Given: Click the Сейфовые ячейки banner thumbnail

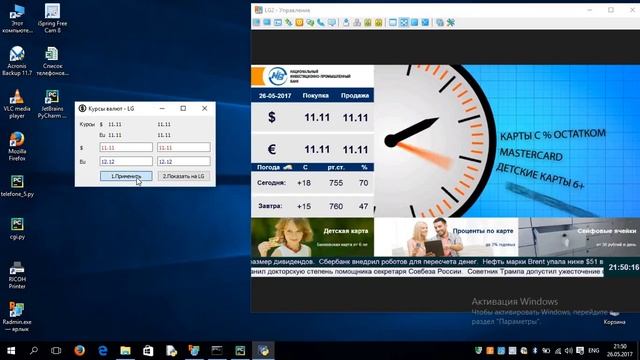Looking at the screenshot, I should coord(579,237).
